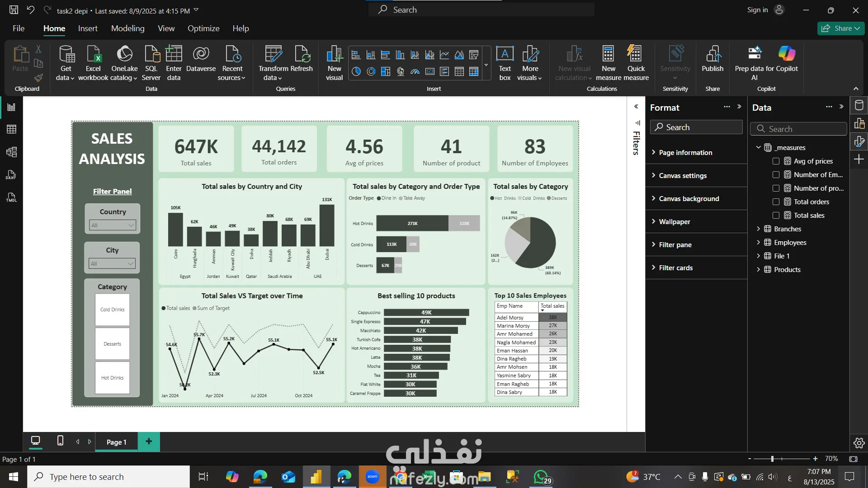Switch to mobile layout view icon
868x488 pixels.
pyautogui.click(x=60, y=441)
